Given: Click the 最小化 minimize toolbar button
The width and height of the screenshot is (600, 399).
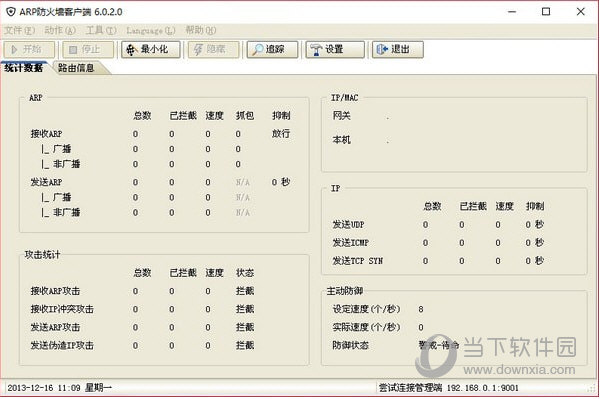Looking at the screenshot, I should (151, 50).
